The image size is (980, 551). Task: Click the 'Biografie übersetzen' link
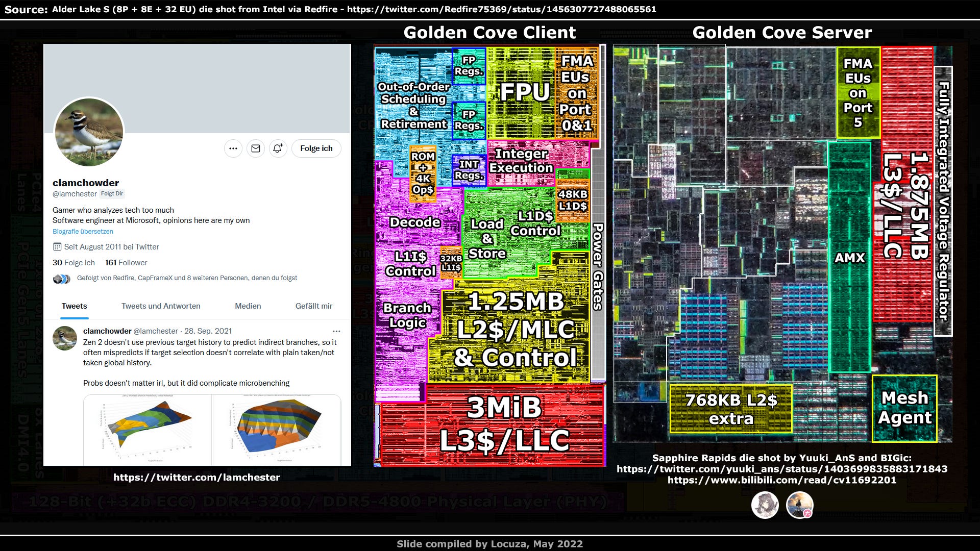[x=83, y=231]
